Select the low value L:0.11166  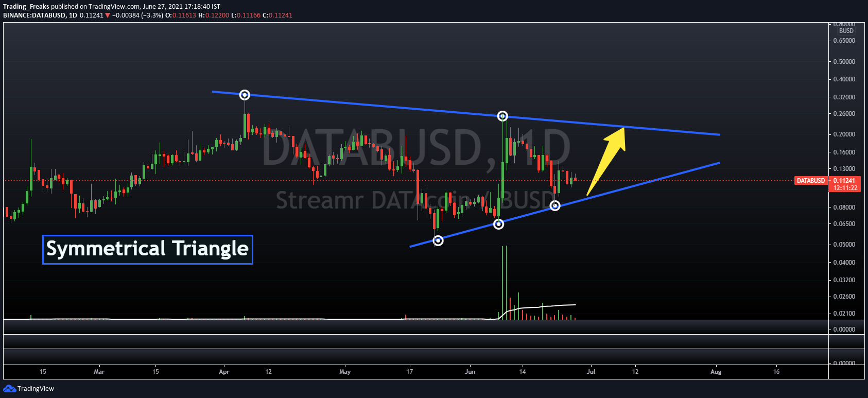click(x=246, y=15)
